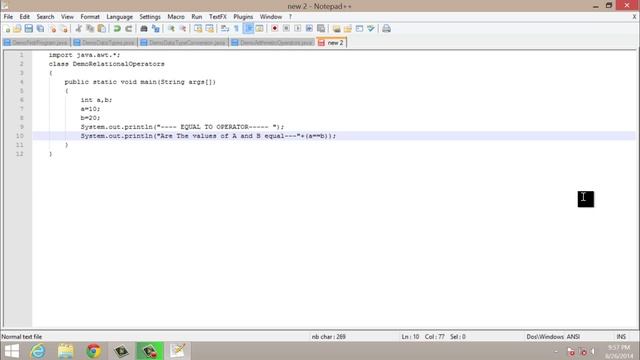Open the Window menu

pyautogui.click(x=271, y=17)
